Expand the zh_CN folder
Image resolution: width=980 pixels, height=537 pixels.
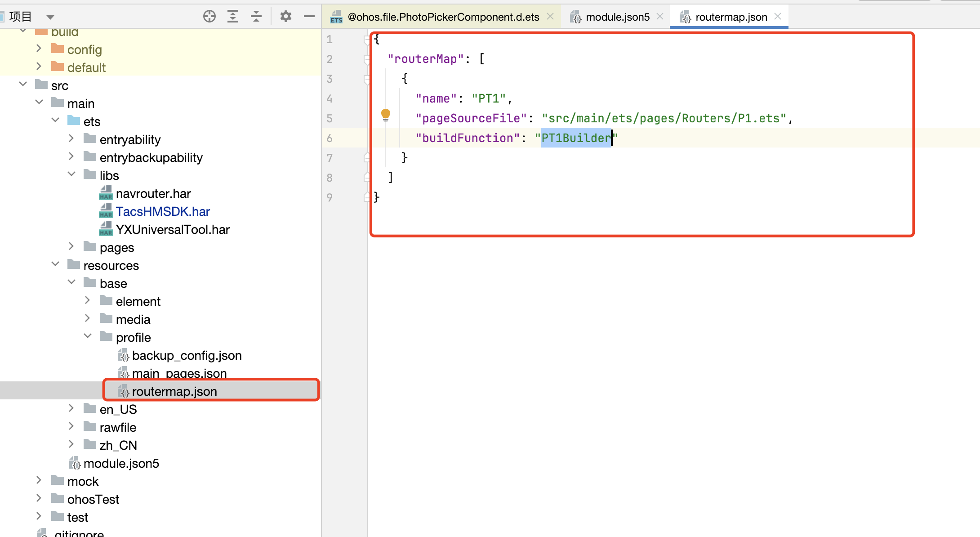(71, 444)
